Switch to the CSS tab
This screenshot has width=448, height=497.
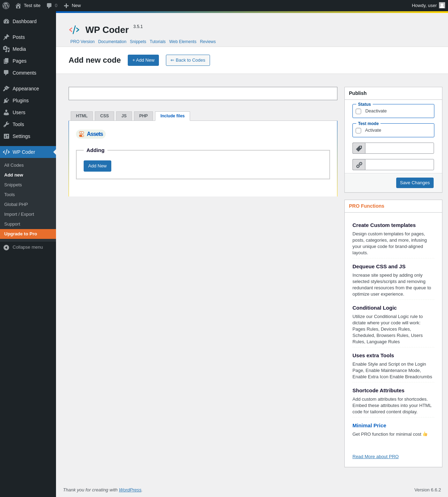tap(104, 116)
